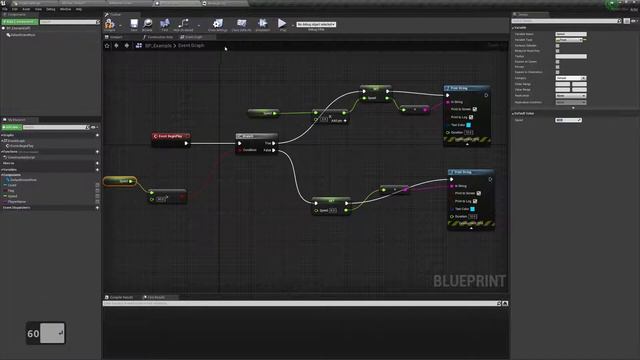Click the blueprint grid icon before BP_Example
The width and height of the screenshot is (640, 360).
pyautogui.click(x=139, y=46)
